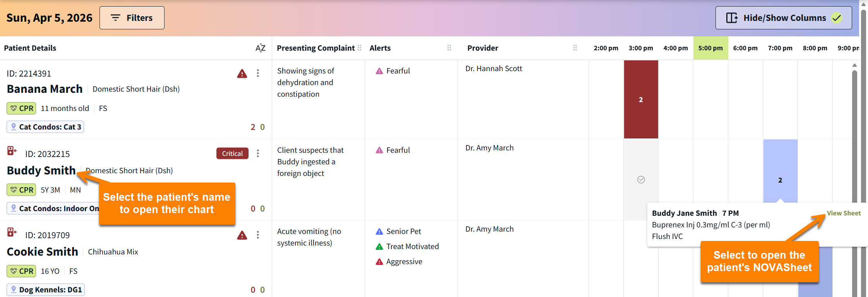Viewport: 868px width, 297px height.
Task: Open the three-dot menu for Cookie Smith
Action: [258, 235]
